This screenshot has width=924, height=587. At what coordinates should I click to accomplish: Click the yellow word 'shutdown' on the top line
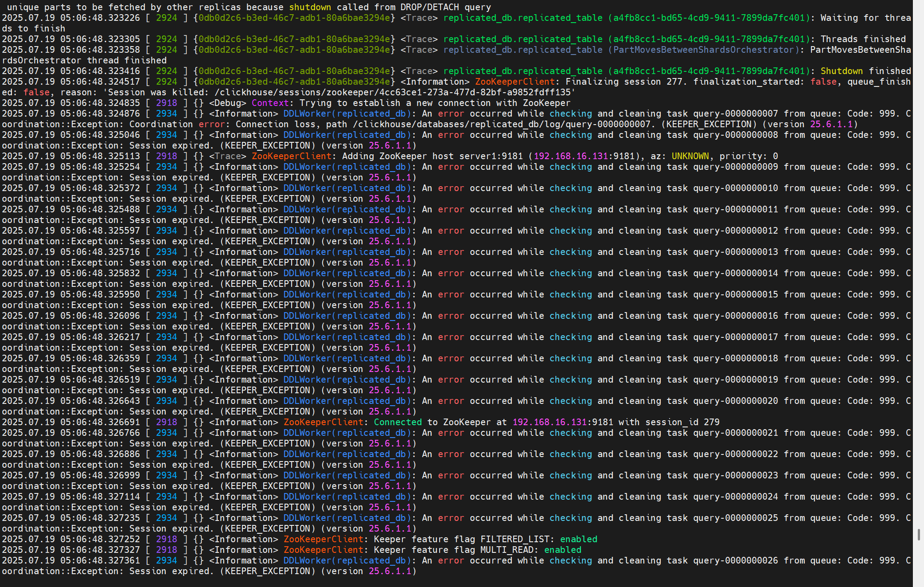point(310,7)
